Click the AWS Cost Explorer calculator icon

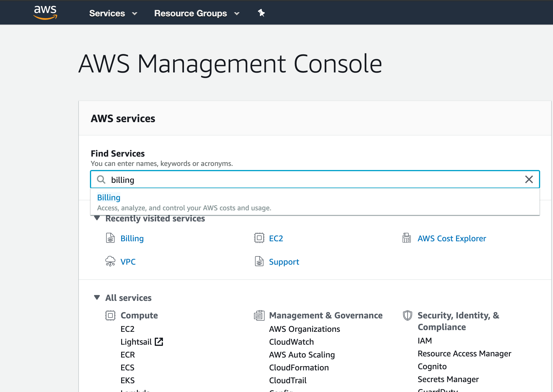[x=406, y=238]
